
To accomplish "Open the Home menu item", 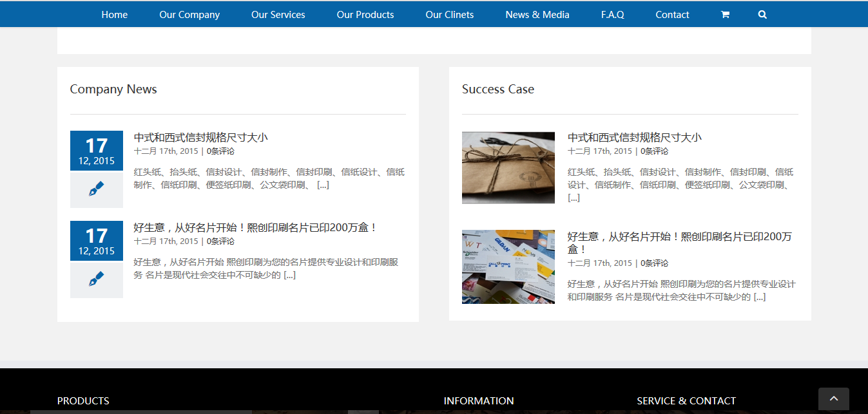I will coord(114,15).
